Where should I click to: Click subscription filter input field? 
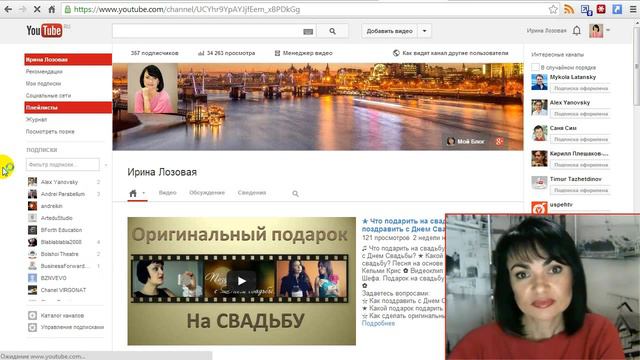[62, 164]
